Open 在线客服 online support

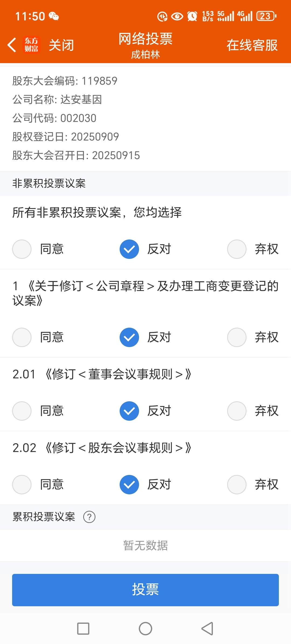point(252,45)
